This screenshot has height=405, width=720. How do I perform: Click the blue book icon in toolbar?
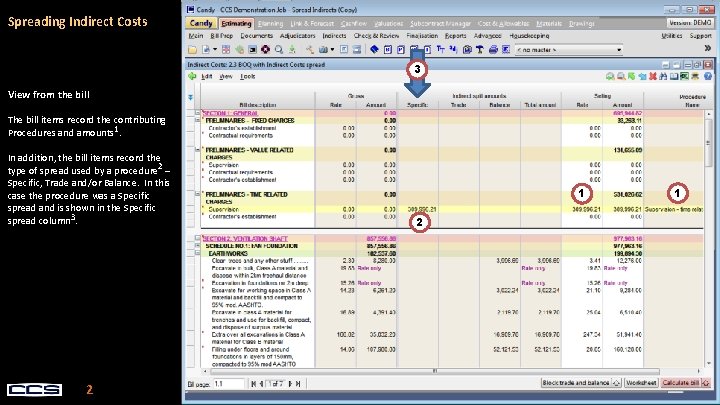[374, 50]
